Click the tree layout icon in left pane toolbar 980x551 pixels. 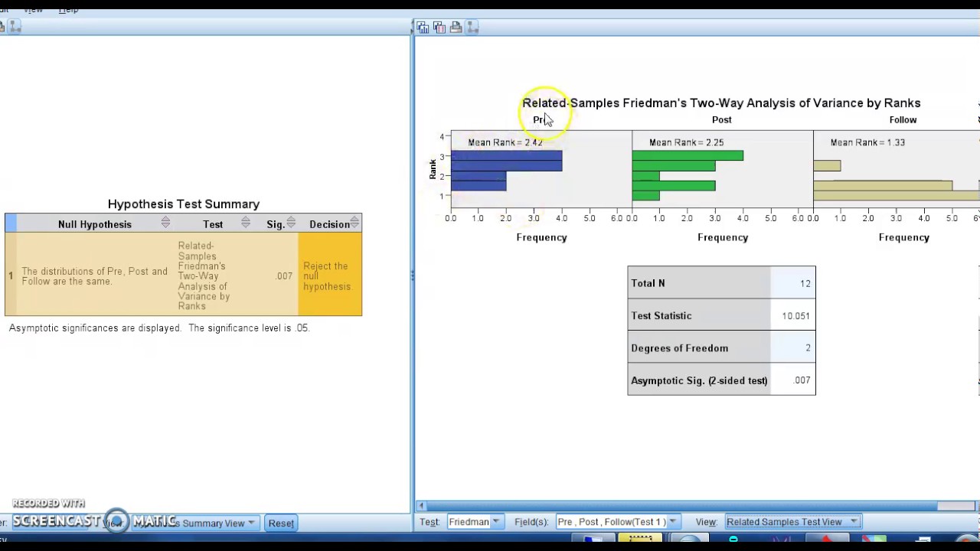pos(15,27)
